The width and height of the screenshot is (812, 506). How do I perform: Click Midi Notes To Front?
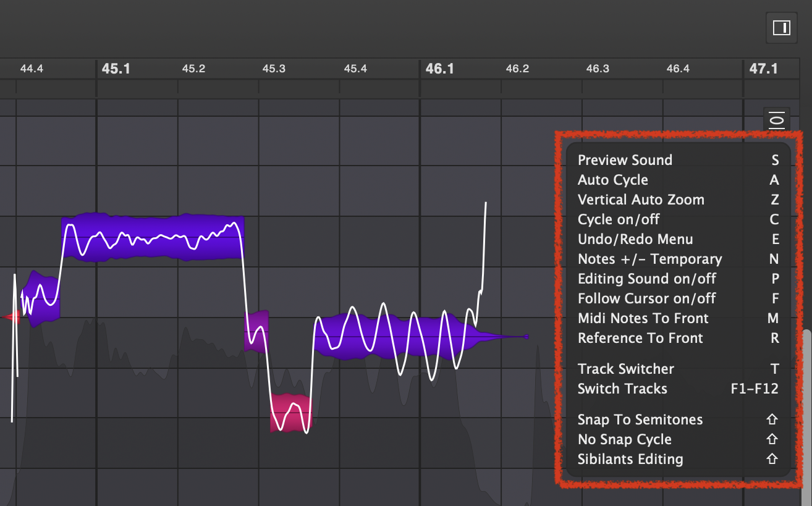(643, 318)
